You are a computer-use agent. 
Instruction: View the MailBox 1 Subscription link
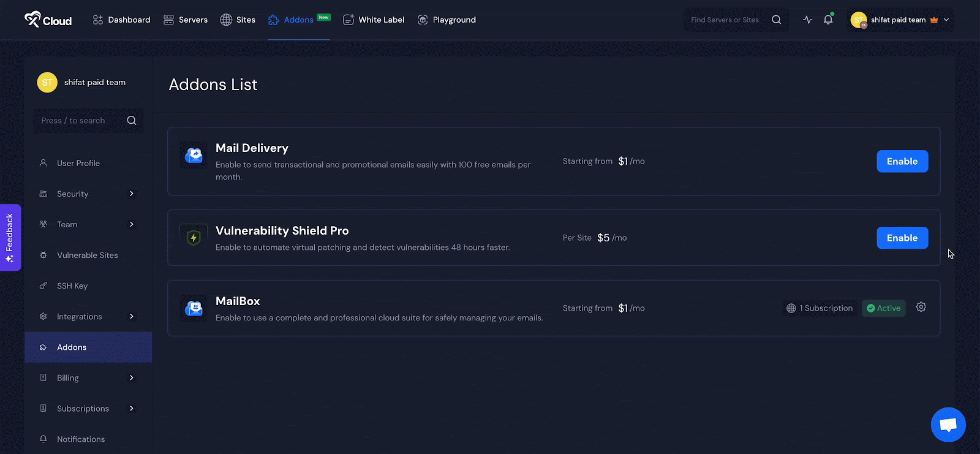820,308
